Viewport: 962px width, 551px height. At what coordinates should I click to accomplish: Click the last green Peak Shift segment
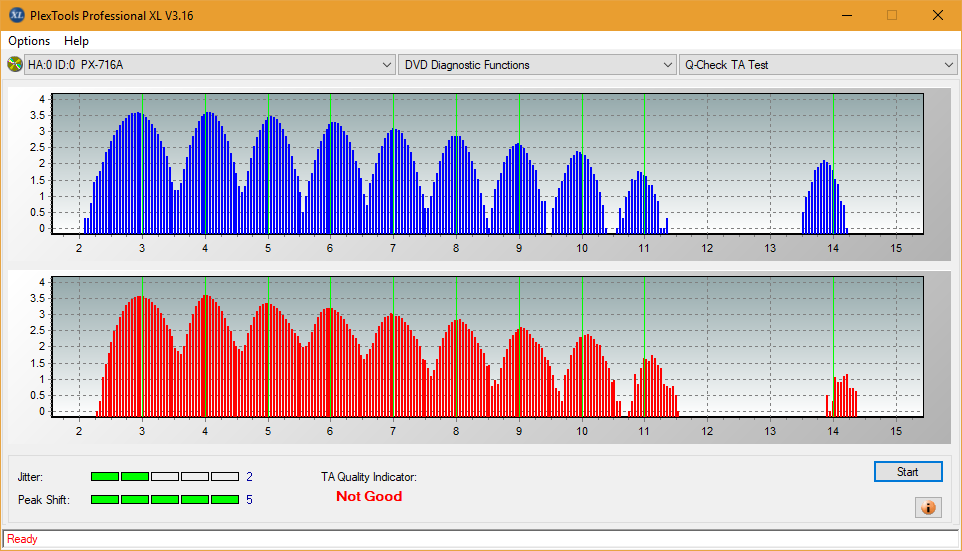coord(225,499)
